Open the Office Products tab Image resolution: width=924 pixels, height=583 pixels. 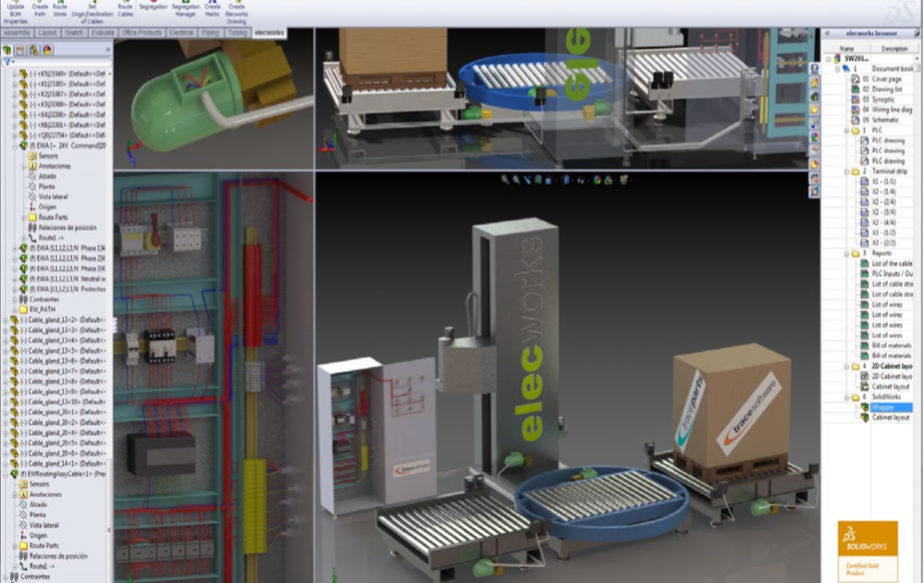[142, 33]
